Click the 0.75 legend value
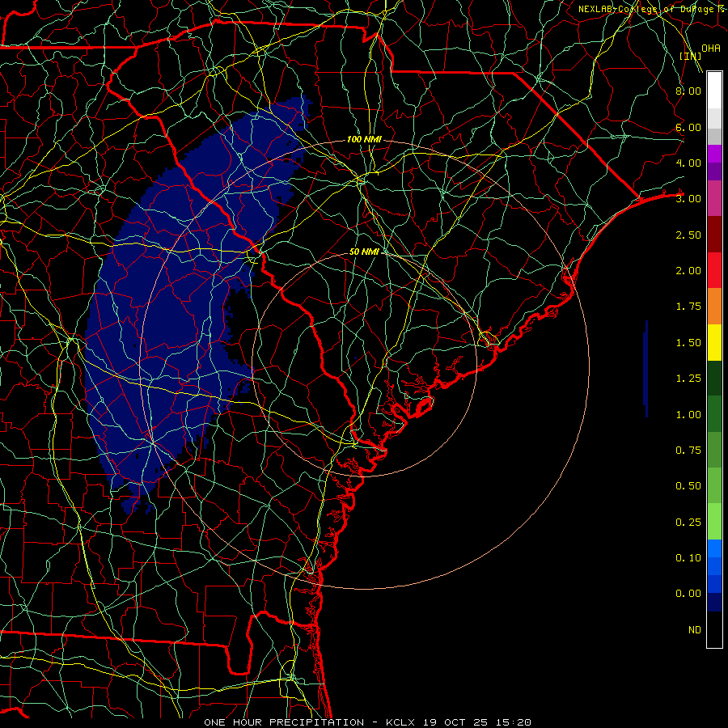This screenshot has width=728, height=728. click(x=688, y=451)
